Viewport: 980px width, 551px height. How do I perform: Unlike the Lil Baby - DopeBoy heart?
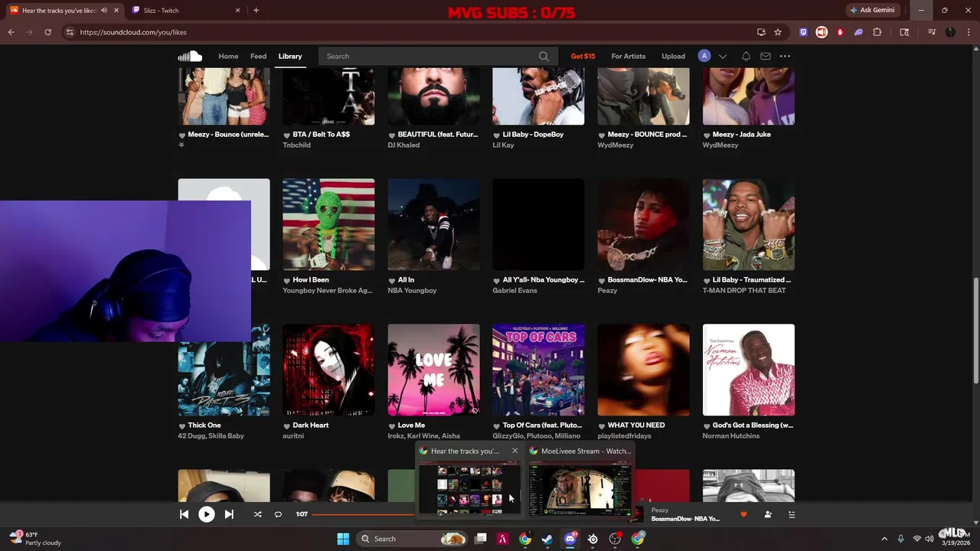497,135
